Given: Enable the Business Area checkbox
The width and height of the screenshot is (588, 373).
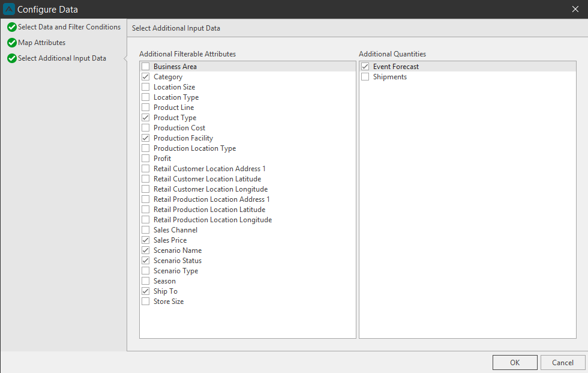Looking at the screenshot, I should pos(145,67).
